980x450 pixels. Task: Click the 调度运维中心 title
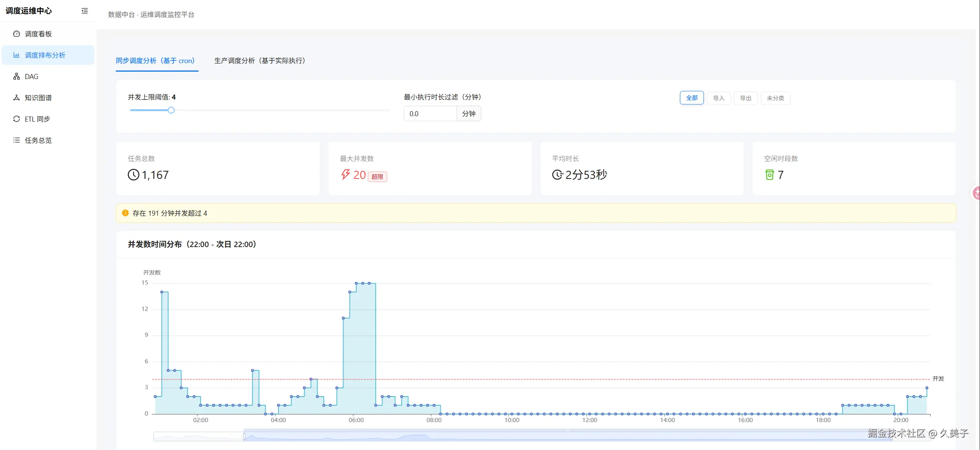coord(29,11)
